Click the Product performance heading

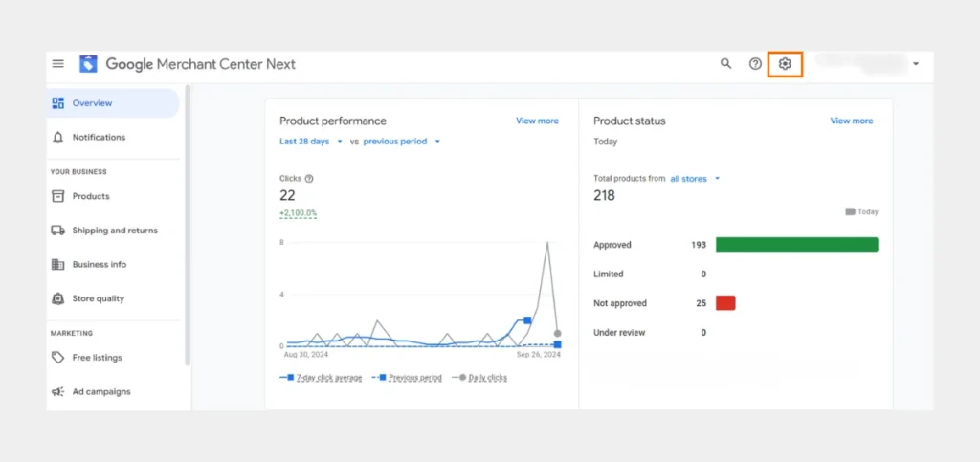tap(333, 121)
